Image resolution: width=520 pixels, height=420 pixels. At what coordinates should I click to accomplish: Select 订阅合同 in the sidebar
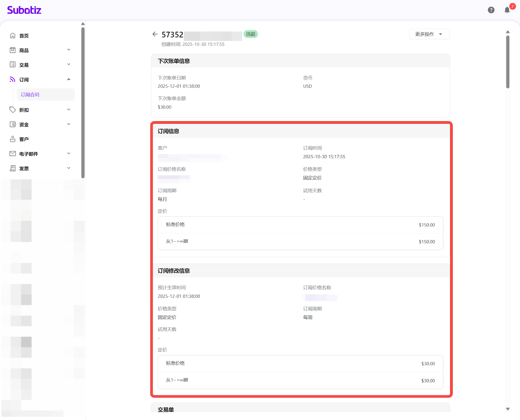tap(30, 95)
